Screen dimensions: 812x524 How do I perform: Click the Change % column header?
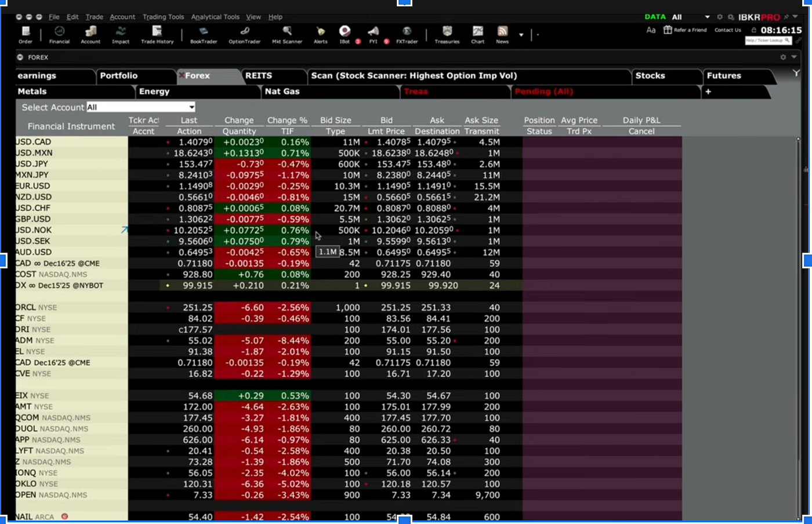287,120
